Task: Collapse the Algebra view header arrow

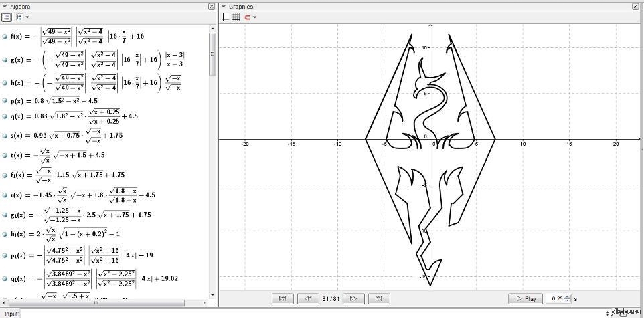Action: pos(5,6)
